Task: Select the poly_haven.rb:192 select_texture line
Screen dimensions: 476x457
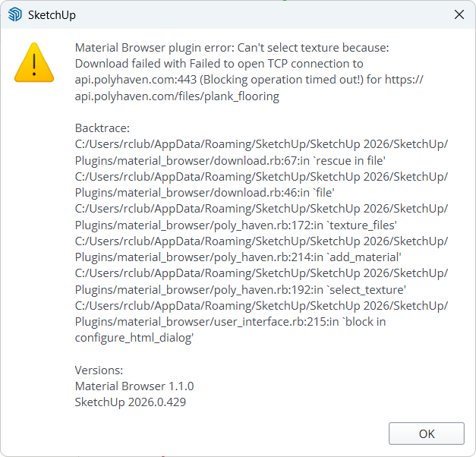Action: pyautogui.click(x=241, y=289)
